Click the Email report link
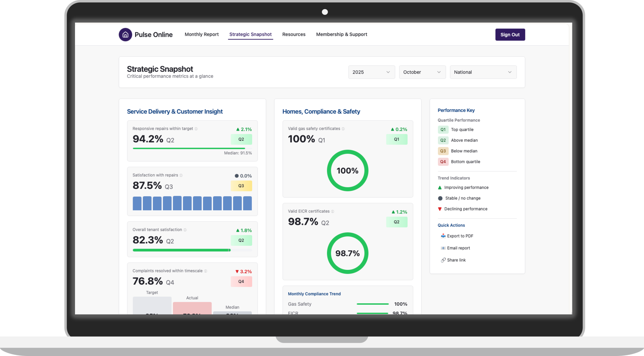 click(x=458, y=248)
